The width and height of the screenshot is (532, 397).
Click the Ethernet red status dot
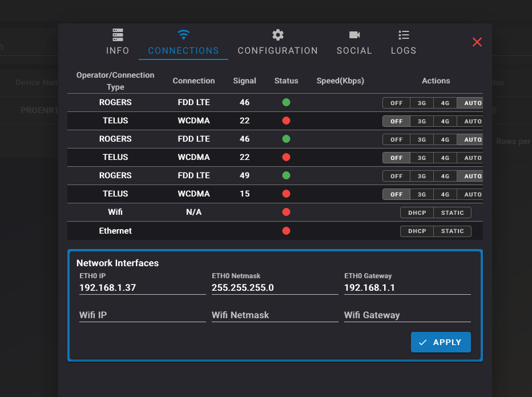click(286, 231)
